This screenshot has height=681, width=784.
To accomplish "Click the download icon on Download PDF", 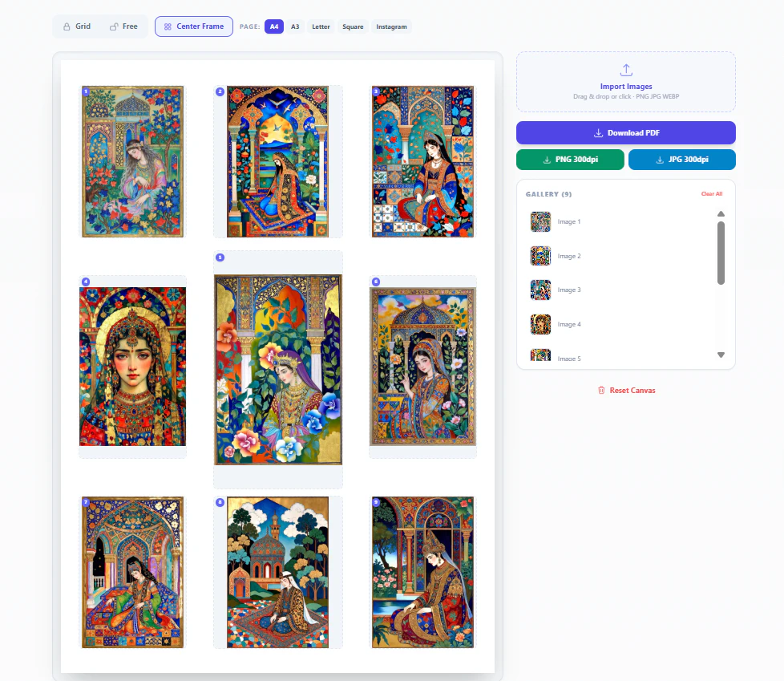I will 598,132.
